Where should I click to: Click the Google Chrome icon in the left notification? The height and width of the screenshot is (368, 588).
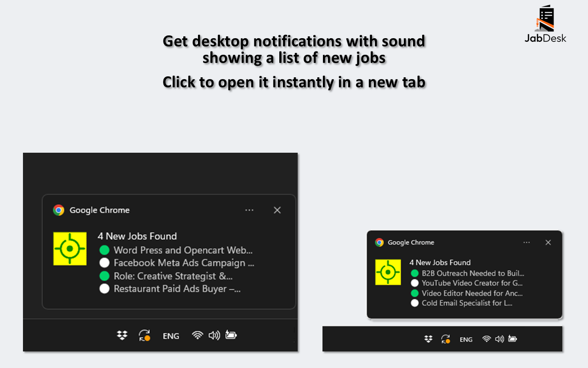click(x=59, y=210)
